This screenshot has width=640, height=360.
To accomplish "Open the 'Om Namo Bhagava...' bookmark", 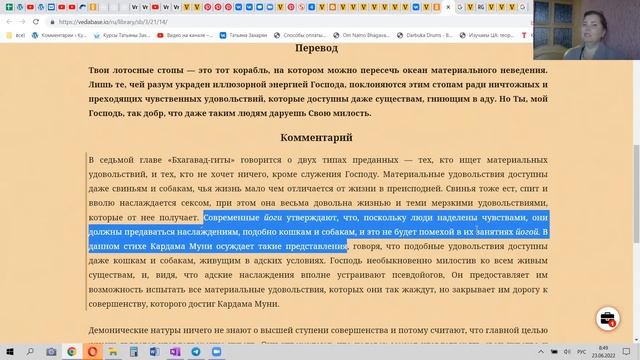I will [x=361, y=36].
